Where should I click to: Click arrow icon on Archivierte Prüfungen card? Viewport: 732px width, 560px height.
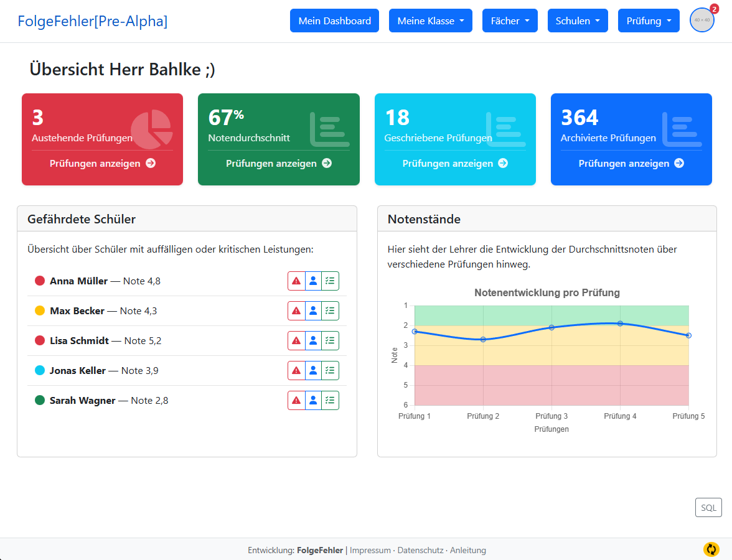(x=679, y=163)
